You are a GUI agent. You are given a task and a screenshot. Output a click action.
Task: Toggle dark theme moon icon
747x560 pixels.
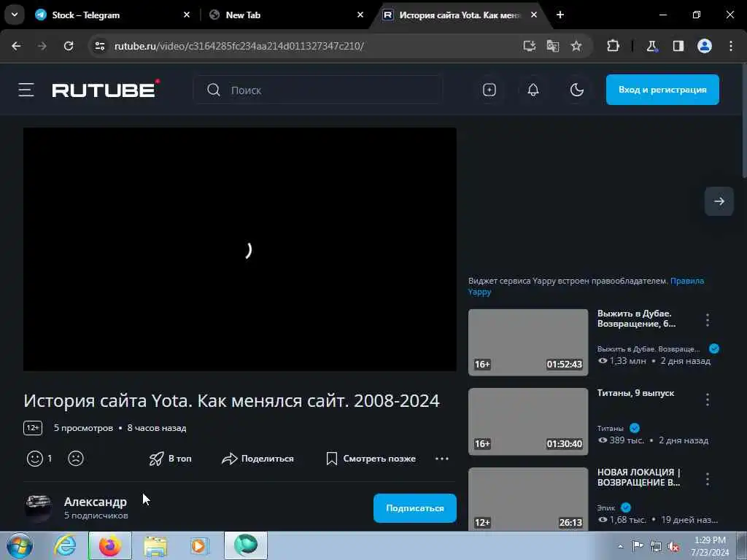click(x=577, y=90)
